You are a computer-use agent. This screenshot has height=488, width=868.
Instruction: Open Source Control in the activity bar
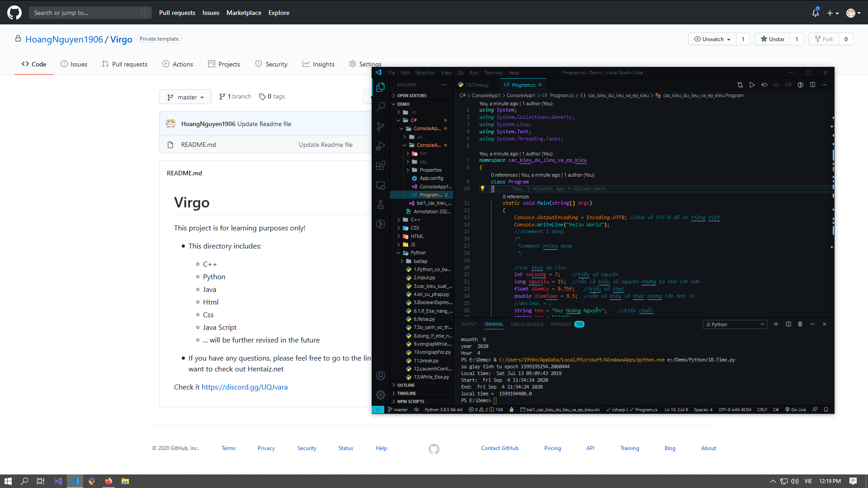coord(381,127)
